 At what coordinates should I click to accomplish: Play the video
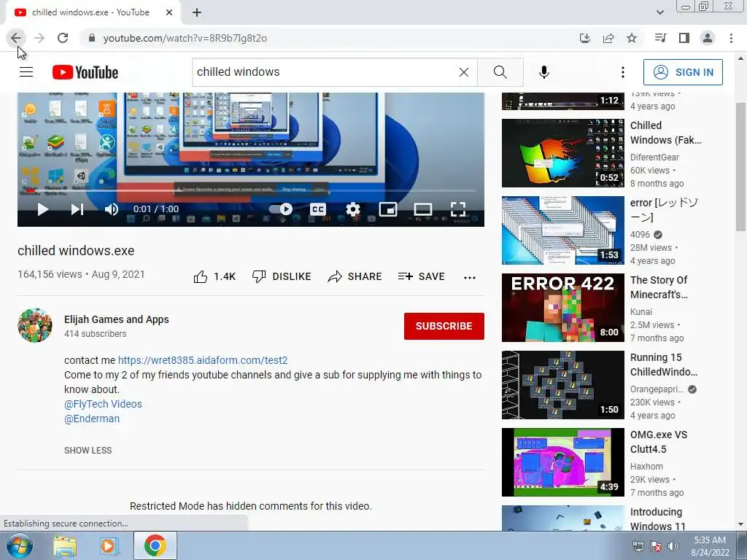pyautogui.click(x=43, y=209)
